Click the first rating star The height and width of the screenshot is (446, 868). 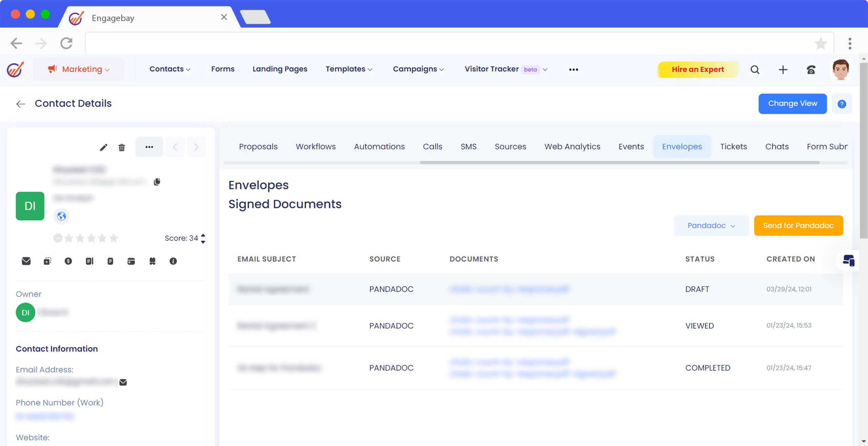pyautogui.click(x=69, y=238)
